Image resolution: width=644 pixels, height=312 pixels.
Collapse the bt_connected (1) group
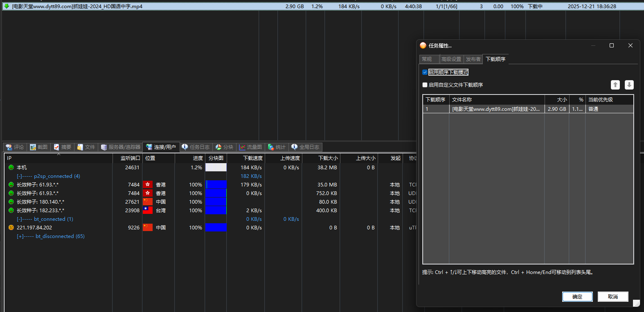tap(19, 219)
